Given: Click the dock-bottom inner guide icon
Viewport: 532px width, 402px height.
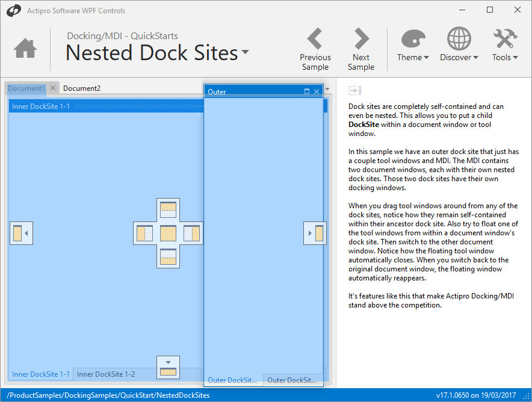Looking at the screenshot, I should click(168, 256).
